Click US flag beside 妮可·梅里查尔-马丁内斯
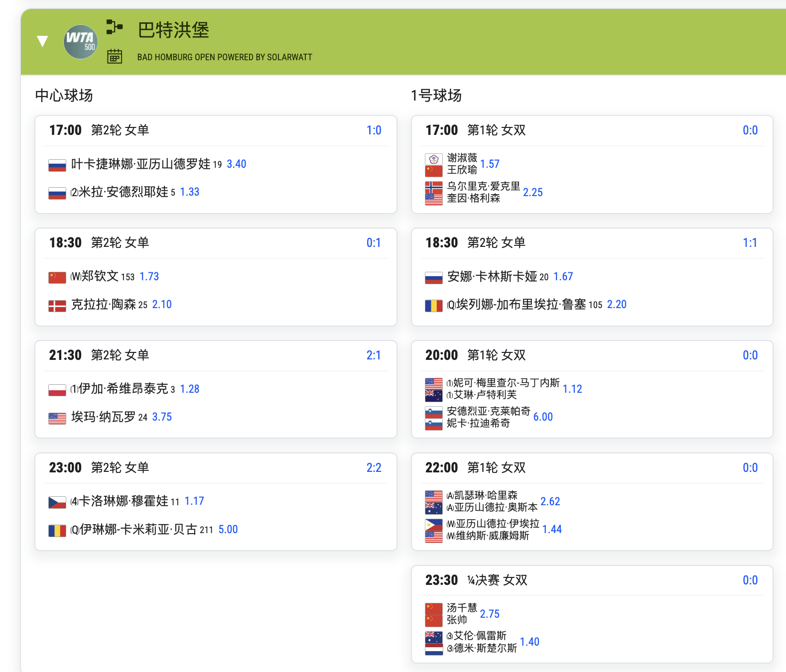786x672 pixels. pyautogui.click(x=434, y=384)
